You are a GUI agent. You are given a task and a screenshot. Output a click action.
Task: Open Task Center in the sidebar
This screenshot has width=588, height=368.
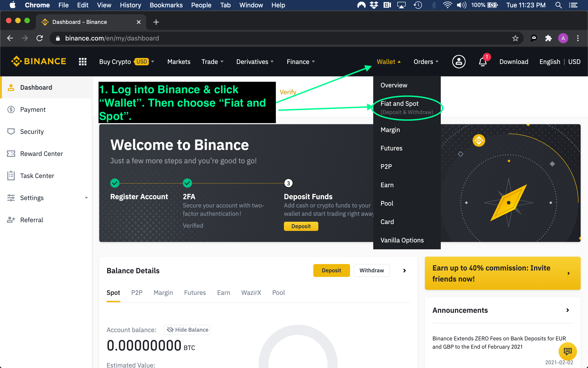(46, 176)
